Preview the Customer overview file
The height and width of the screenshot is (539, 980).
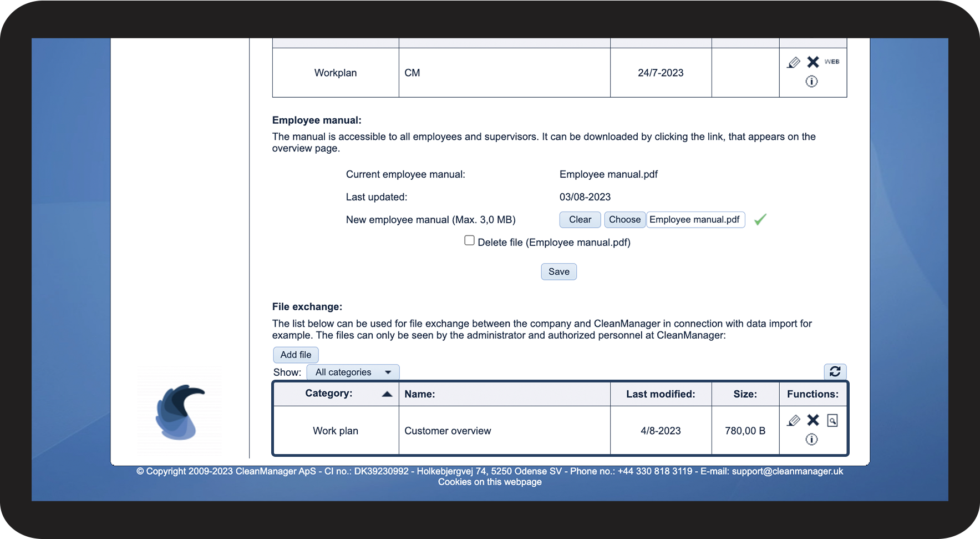tap(832, 420)
